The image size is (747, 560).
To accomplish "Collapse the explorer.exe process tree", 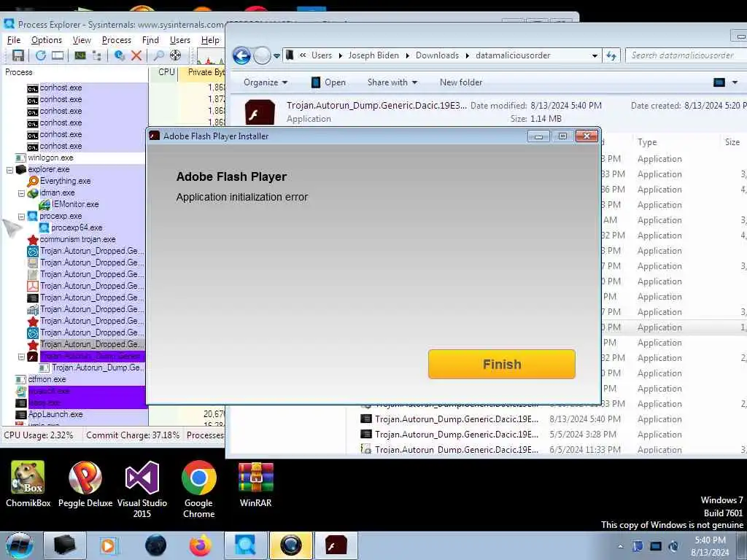I will pos(9,170).
